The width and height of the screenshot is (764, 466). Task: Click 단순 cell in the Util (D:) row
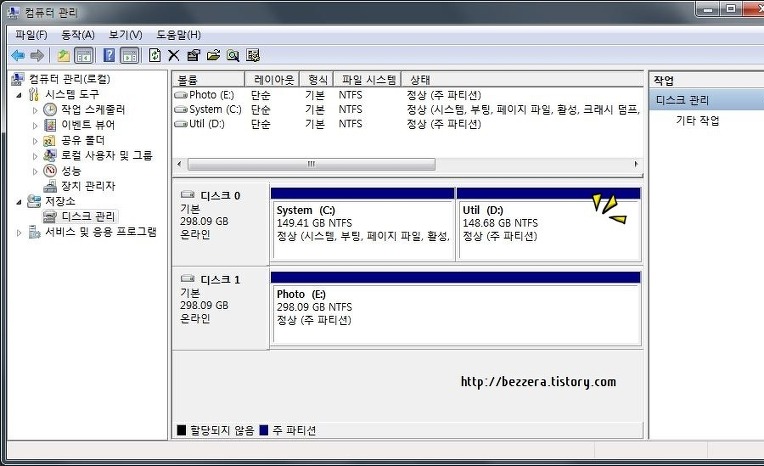point(261,124)
